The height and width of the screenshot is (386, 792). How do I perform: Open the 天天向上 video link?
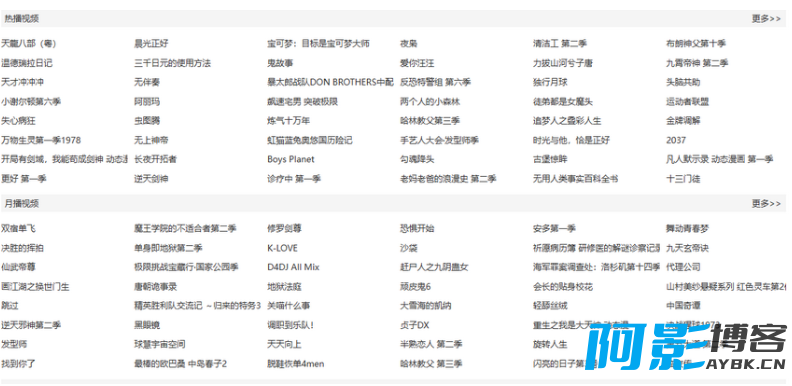(284, 344)
